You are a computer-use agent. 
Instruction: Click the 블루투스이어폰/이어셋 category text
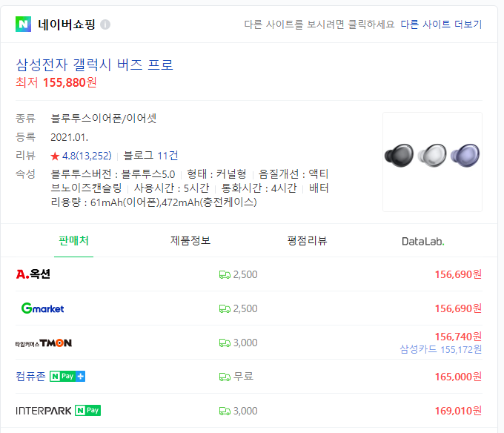[104, 119]
